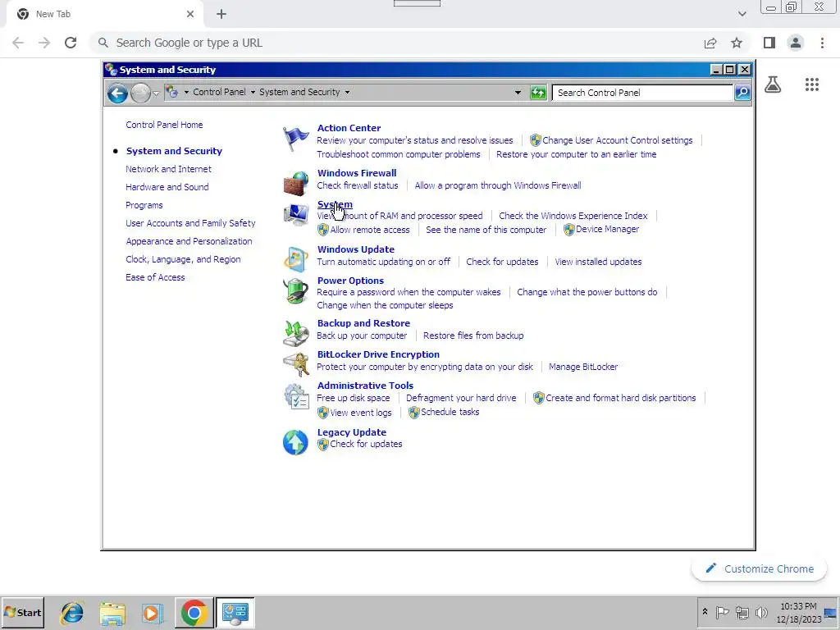840x630 pixels.
Task: Click the volume speaker tray icon
Action: 760,612
